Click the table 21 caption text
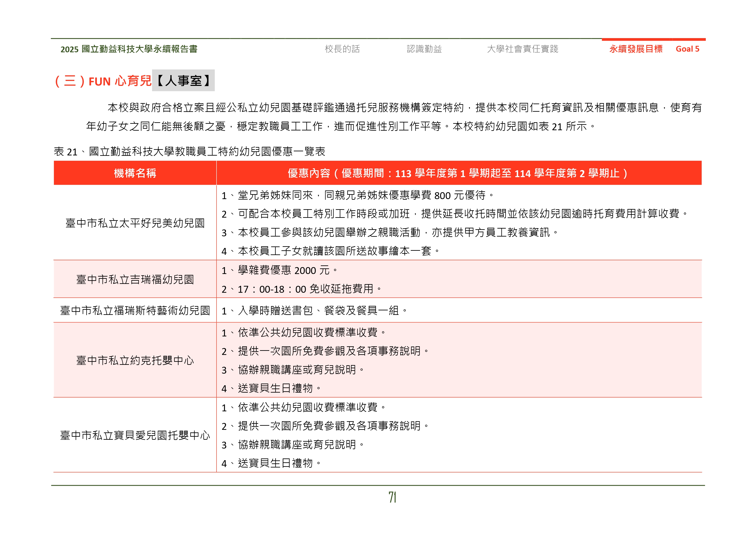The image size is (756, 534). click(189, 151)
